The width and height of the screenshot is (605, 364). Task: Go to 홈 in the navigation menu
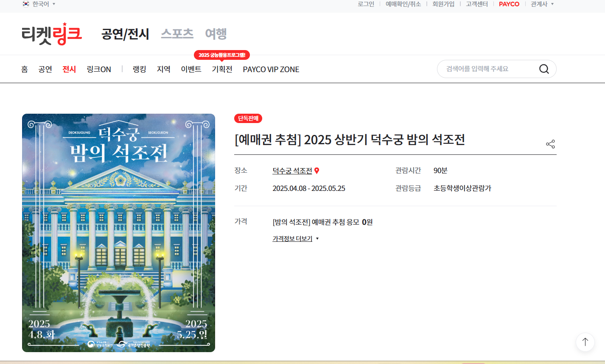(25, 69)
